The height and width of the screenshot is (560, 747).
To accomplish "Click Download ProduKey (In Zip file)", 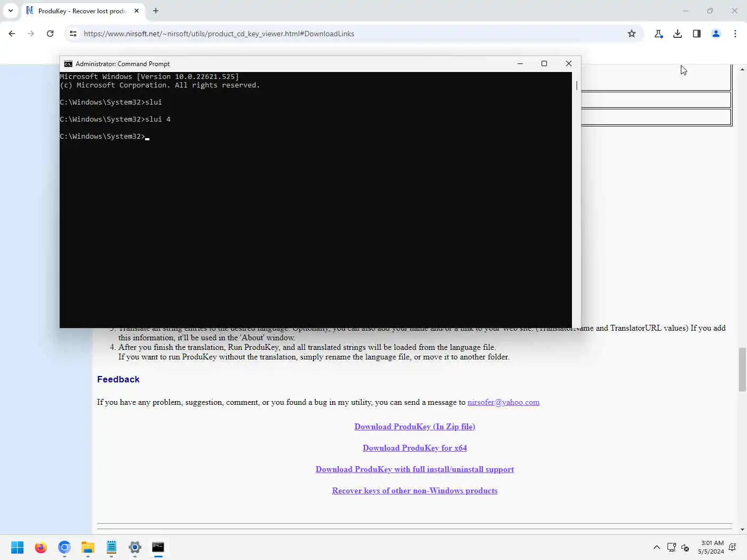I will pyautogui.click(x=415, y=427).
